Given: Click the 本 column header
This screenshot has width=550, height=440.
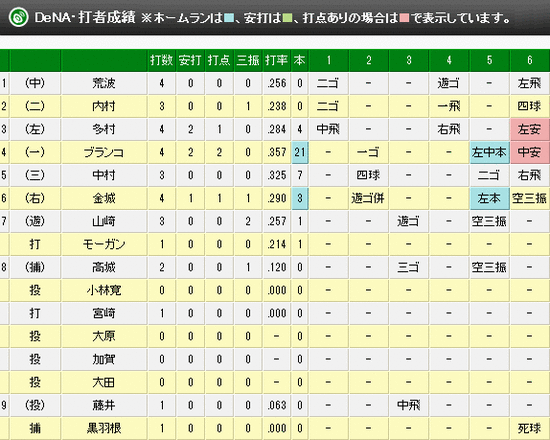Looking at the screenshot, I should tap(300, 60).
